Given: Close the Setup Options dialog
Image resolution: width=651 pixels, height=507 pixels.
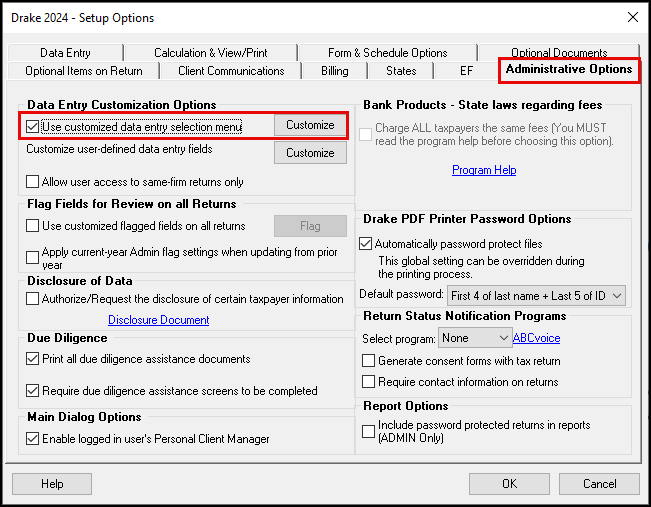Looking at the screenshot, I should pyautogui.click(x=633, y=17).
